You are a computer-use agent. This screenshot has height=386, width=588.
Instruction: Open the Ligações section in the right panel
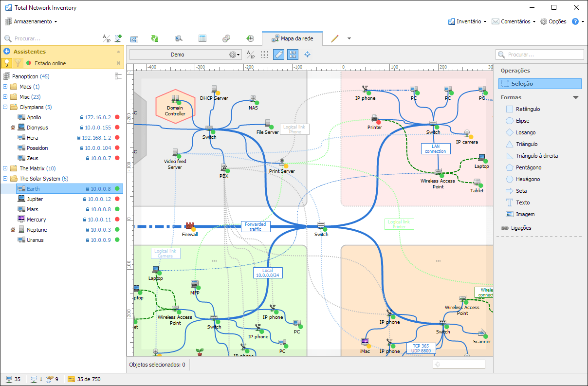[521, 228]
